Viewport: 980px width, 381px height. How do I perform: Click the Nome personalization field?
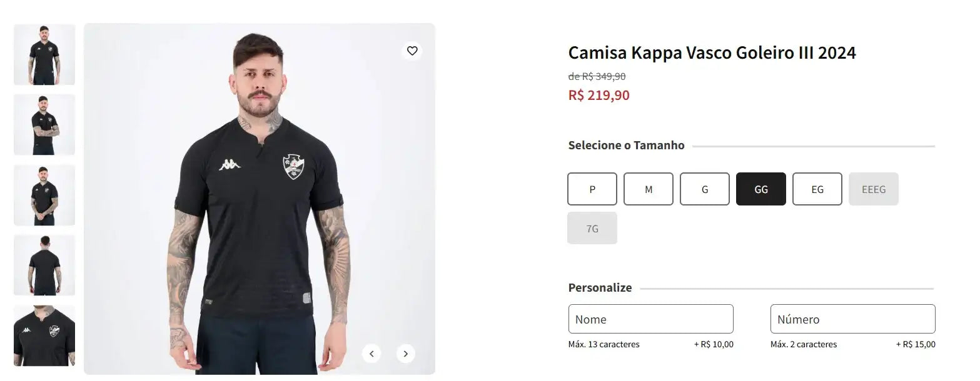point(650,319)
